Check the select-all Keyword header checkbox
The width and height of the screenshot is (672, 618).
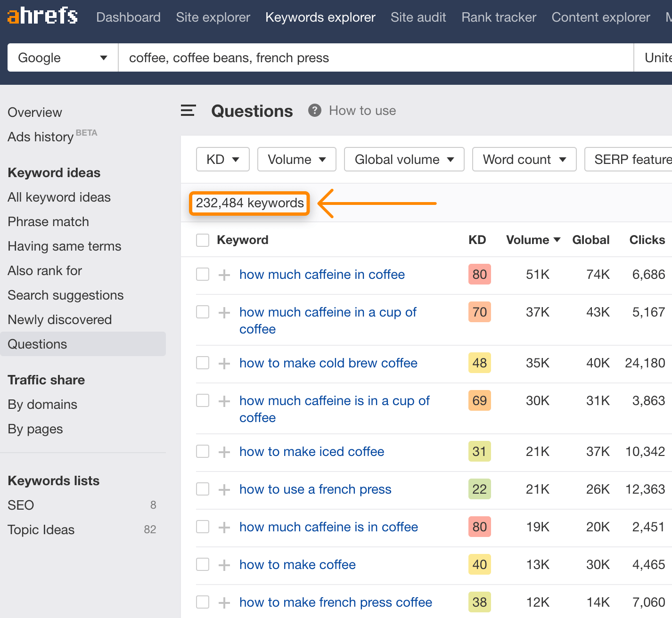(x=203, y=240)
